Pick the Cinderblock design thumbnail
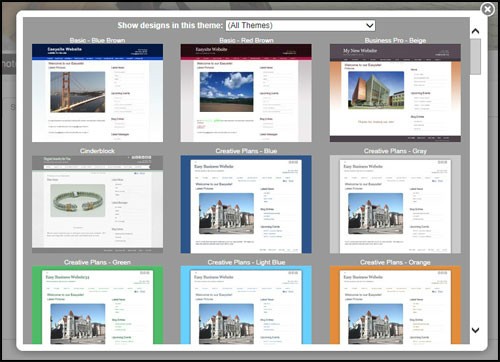 pos(97,204)
